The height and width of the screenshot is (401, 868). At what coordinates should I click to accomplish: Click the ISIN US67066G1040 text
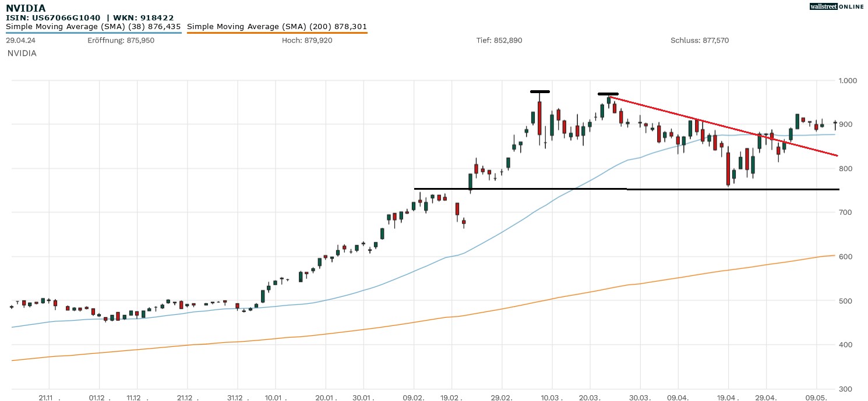[x=52, y=18]
